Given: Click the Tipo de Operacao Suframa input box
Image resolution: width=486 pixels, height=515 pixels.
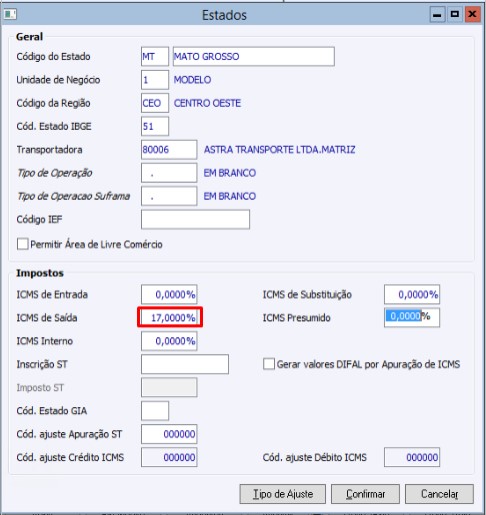Looking at the screenshot, I should pos(169,196).
